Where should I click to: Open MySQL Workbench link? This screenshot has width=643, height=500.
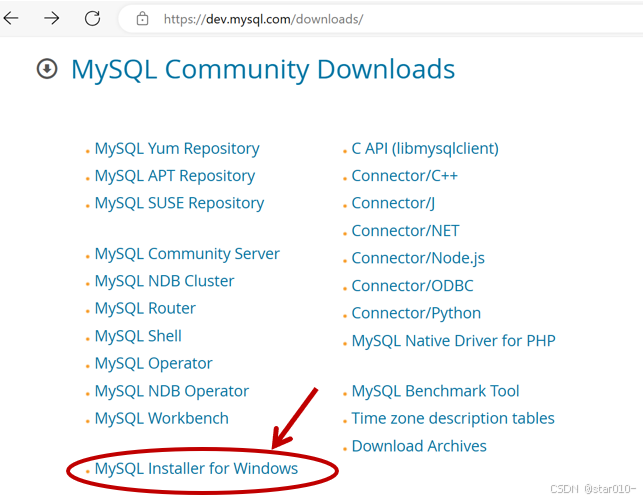coord(162,419)
